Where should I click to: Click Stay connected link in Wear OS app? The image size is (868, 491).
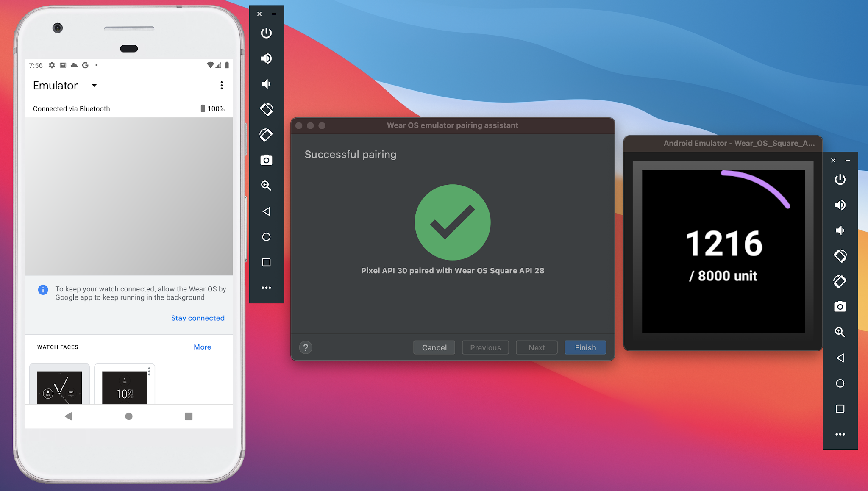click(198, 318)
